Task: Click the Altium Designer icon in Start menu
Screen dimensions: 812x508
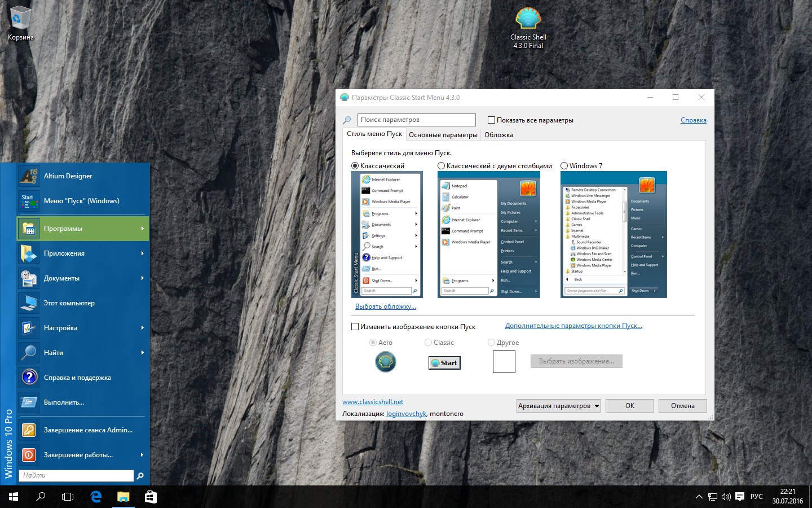Action: (x=28, y=176)
